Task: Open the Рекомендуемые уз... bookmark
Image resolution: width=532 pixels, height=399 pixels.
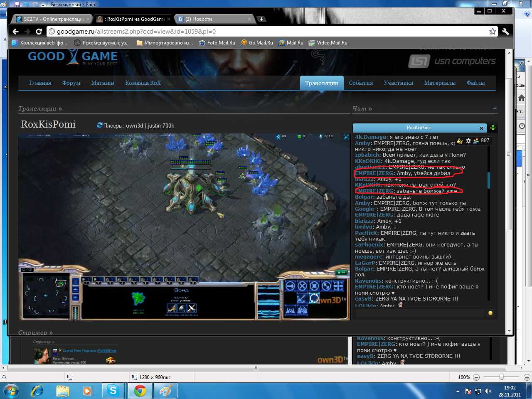Action: [x=102, y=43]
